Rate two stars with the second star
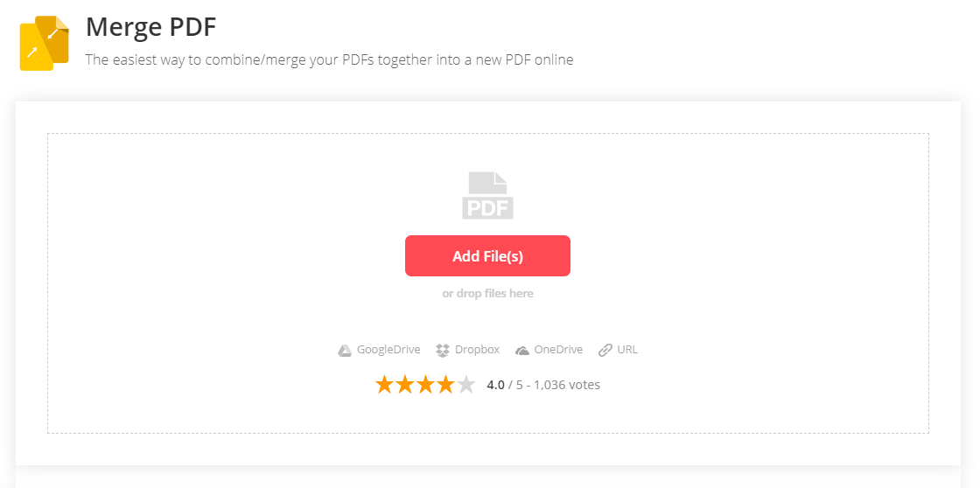Image resolution: width=980 pixels, height=488 pixels. pos(405,385)
